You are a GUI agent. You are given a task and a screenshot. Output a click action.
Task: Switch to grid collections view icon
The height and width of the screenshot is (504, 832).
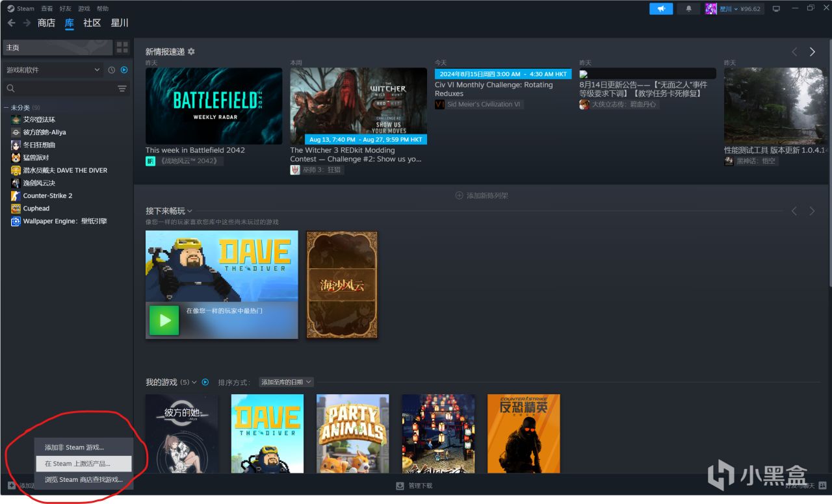123,47
